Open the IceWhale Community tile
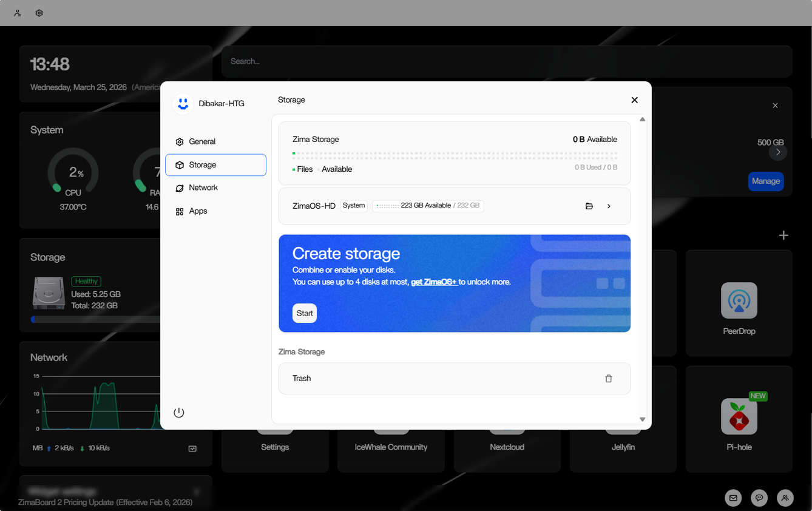This screenshot has height=511, width=812. [x=391, y=447]
